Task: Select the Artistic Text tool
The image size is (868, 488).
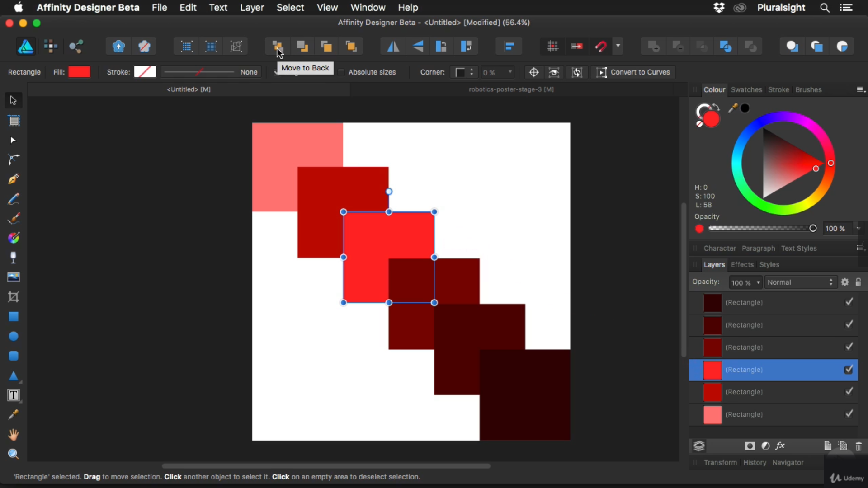Action: click(x=14, y=395)
